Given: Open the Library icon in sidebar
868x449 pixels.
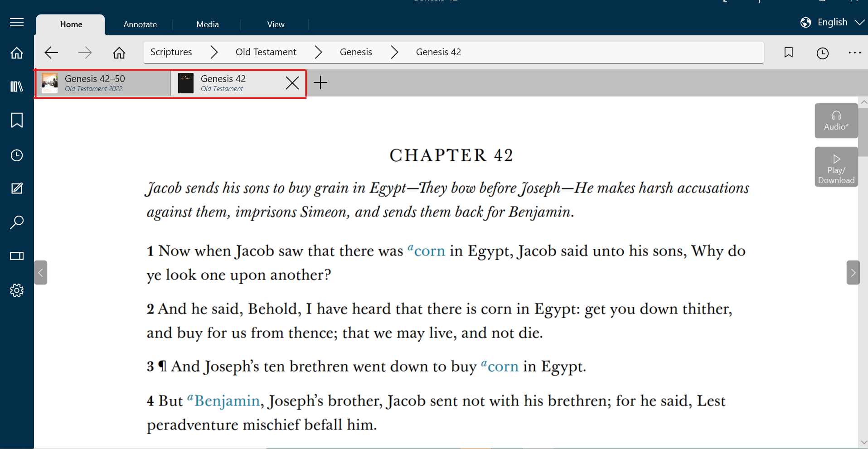Looking at the screenshot, I should (x=17, y=86).
